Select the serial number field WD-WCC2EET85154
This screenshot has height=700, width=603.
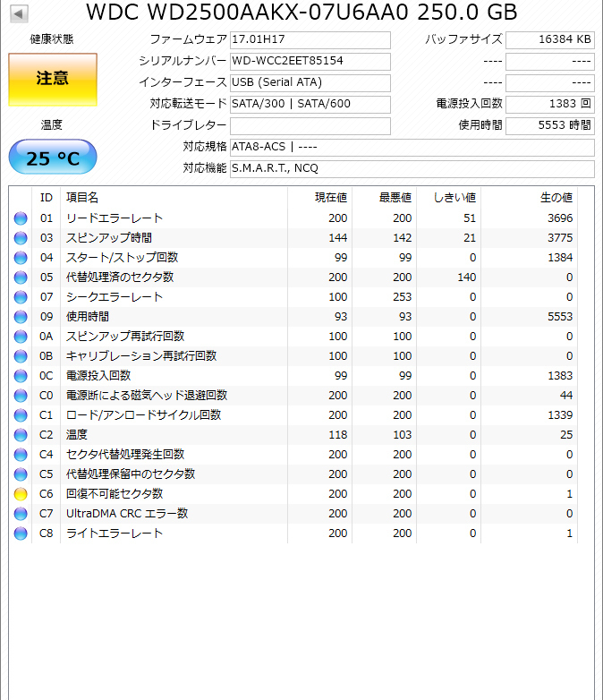[310, 61]
